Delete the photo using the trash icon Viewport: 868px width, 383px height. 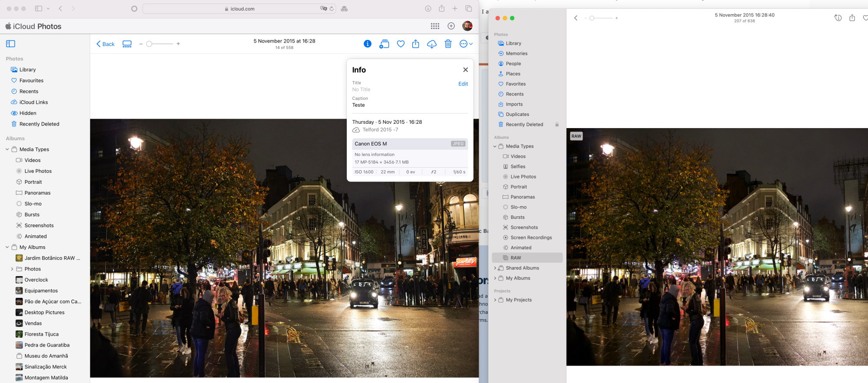tap(448, 44)
